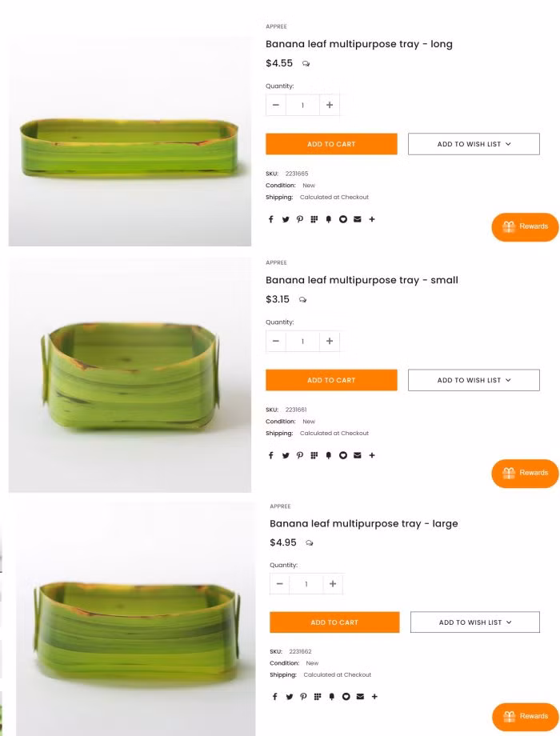Save the long tray to Pocket
Viewport: 560px width, 736px height.
point(343,219)
